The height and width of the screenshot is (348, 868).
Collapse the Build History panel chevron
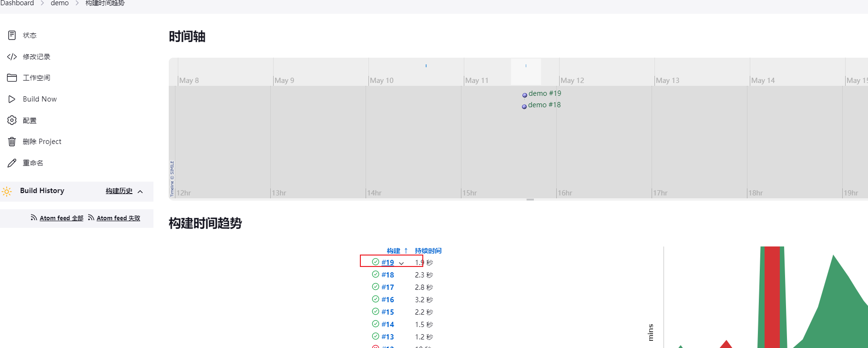(x=140, y=192)
